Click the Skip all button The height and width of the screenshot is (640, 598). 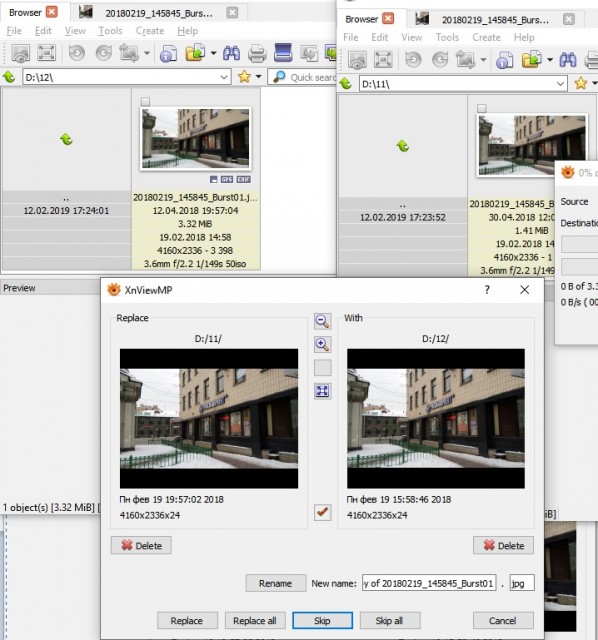[x=390, y=621]
